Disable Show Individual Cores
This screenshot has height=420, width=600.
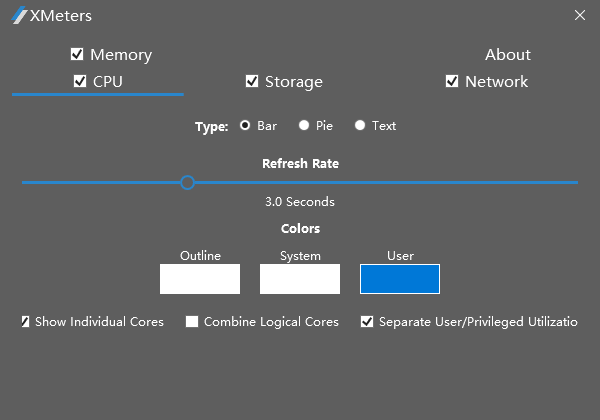26,322
